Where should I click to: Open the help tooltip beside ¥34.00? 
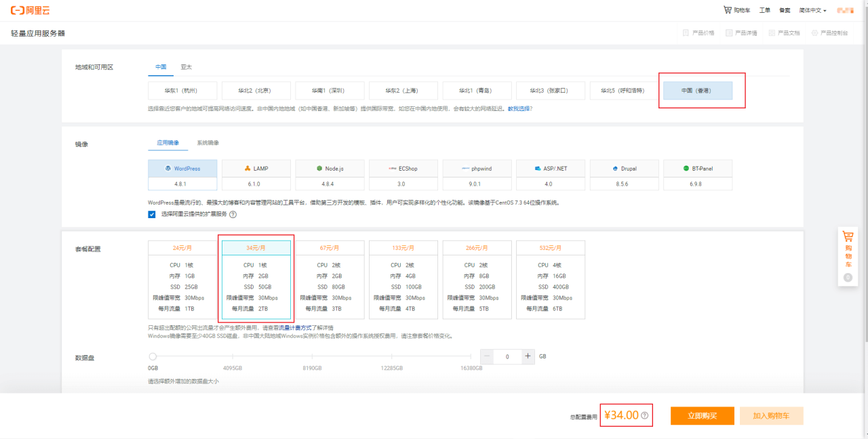click(644, 415)
